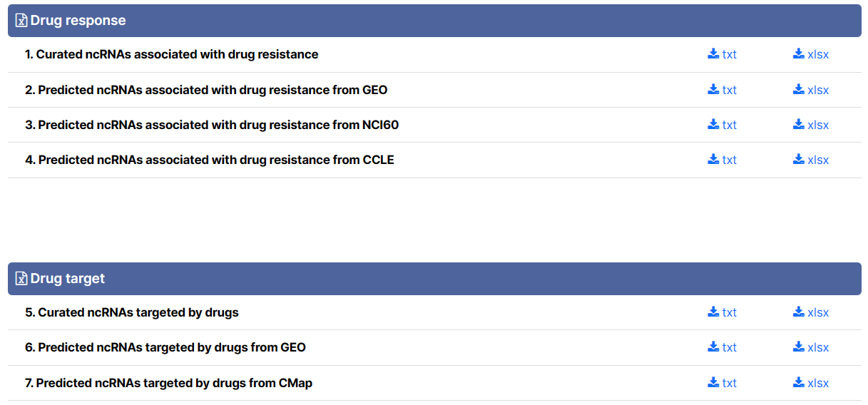Click the download icon in the CMap xlsx row

pyautogui.click(x=799, y=382)
